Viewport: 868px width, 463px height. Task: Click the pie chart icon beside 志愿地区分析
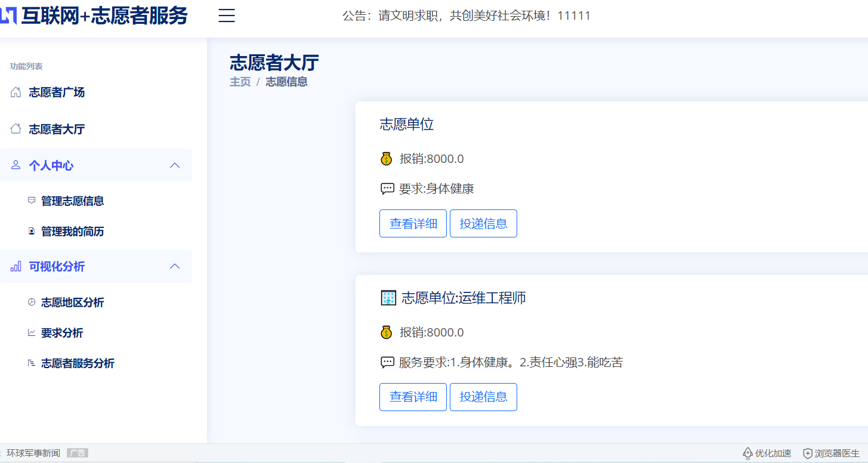point(32,303)
